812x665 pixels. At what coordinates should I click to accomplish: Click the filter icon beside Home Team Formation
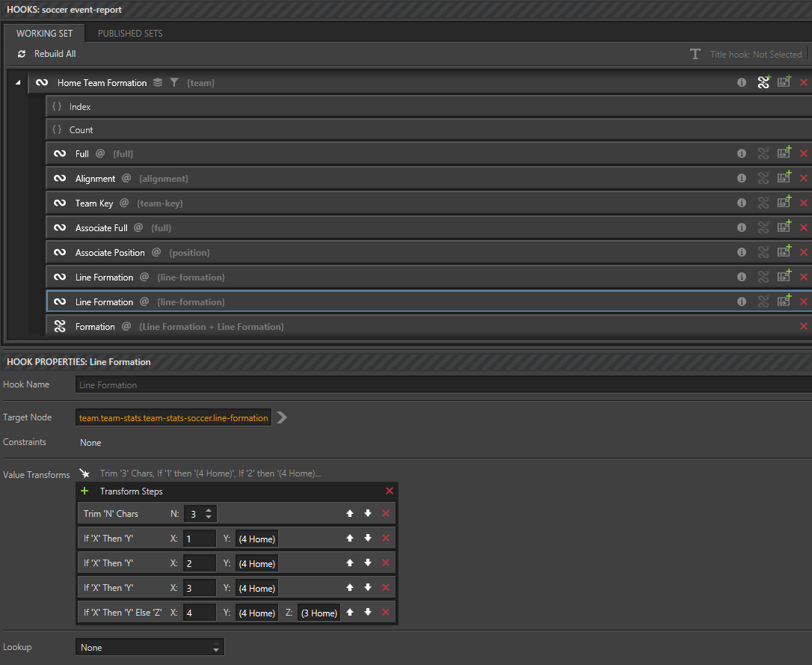pyautogui.click(x=174, y=82)
